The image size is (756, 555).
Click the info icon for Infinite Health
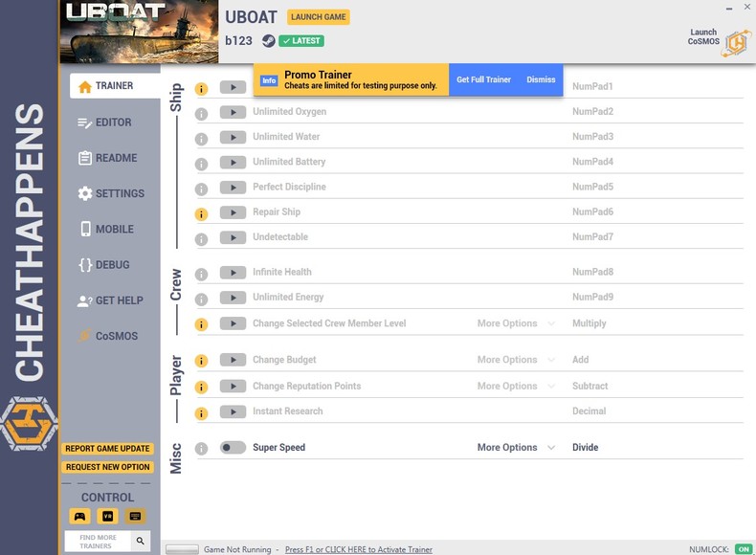tap(201, 275)
